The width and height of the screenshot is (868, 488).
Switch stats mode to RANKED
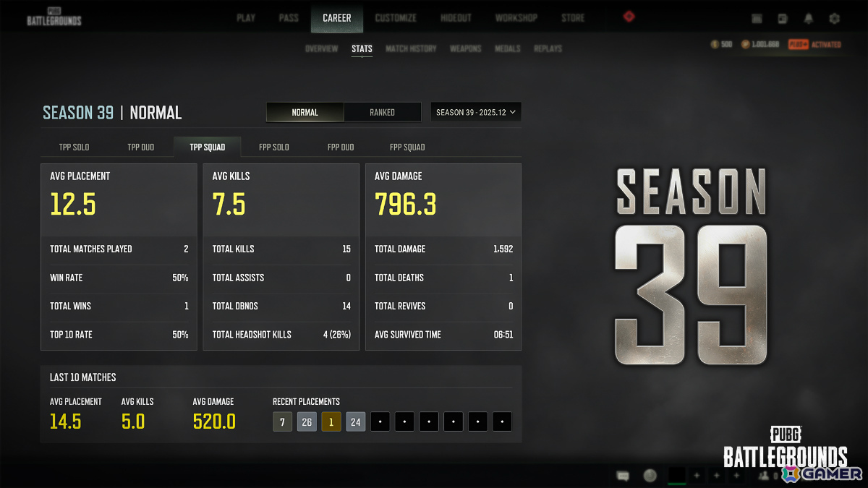coord(383,112)
